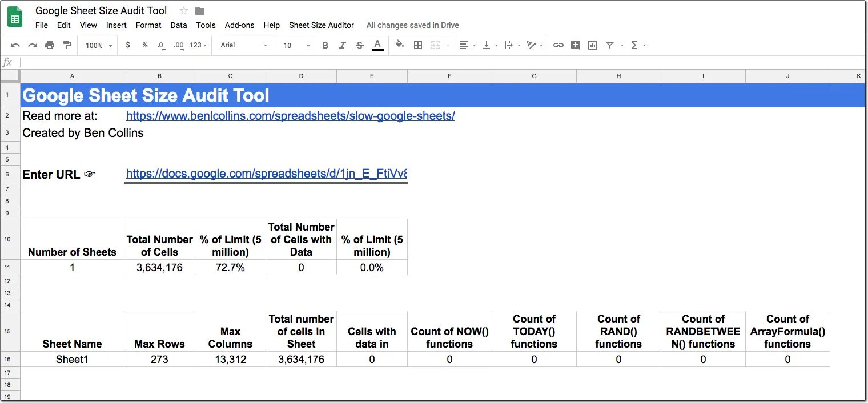The image size is (868, 403).
Task: Toggle bold formatting
Action: pyautogui.click(x=325, y=45)
